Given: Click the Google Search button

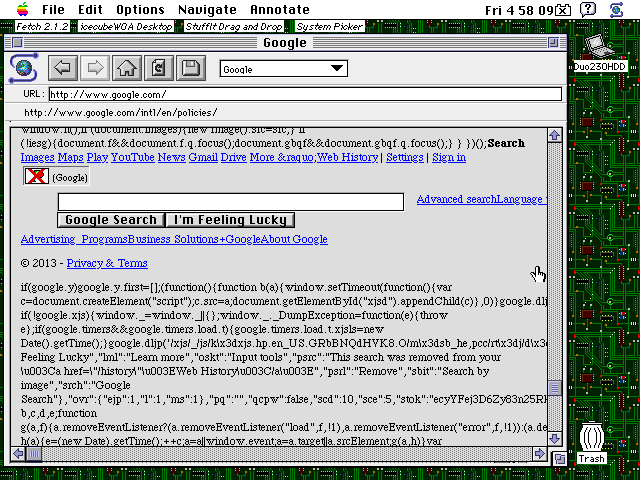Looking at the screenshot, I should 111,220.
